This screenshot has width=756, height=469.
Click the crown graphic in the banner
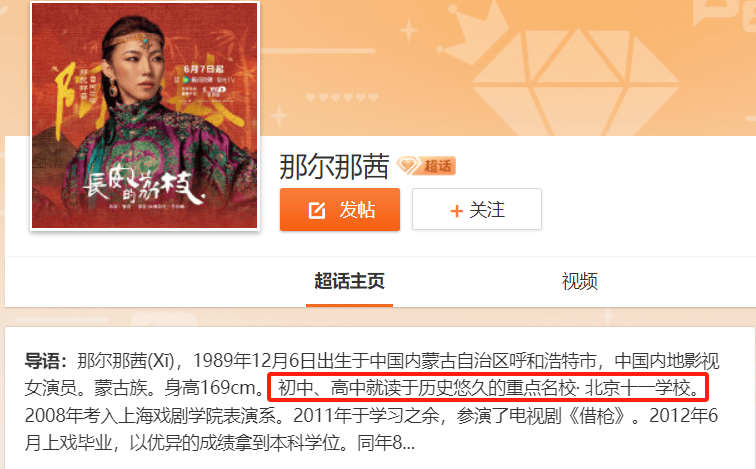point(477,27)
